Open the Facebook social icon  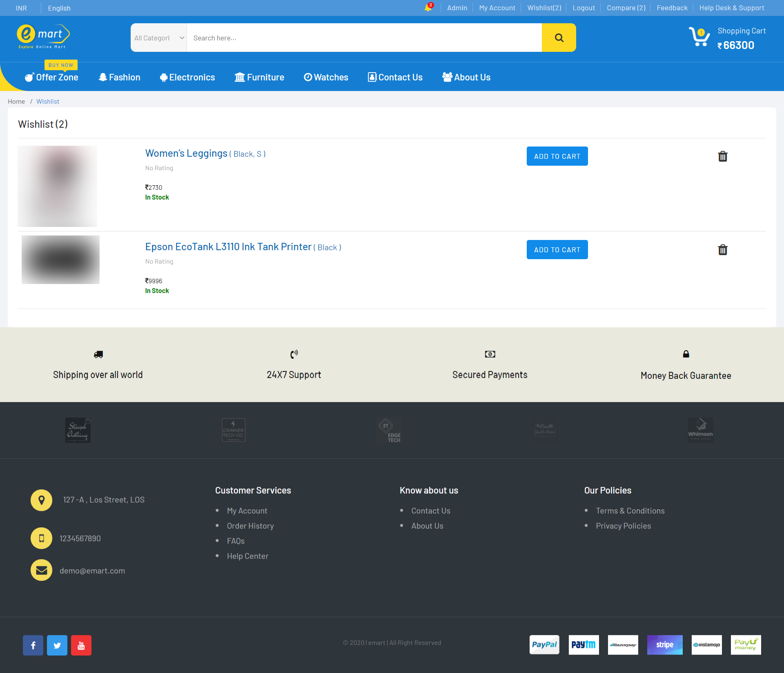(x=33, y=645)
